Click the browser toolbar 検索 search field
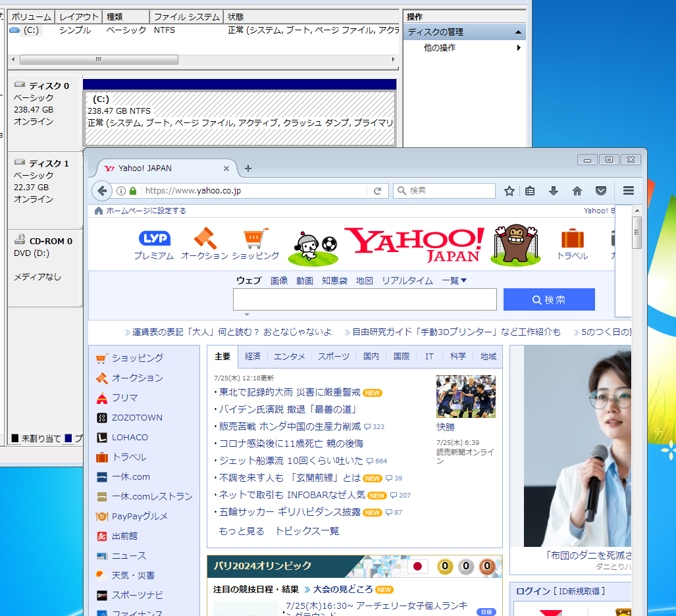 pyautogui.click(x=444, y=191)
